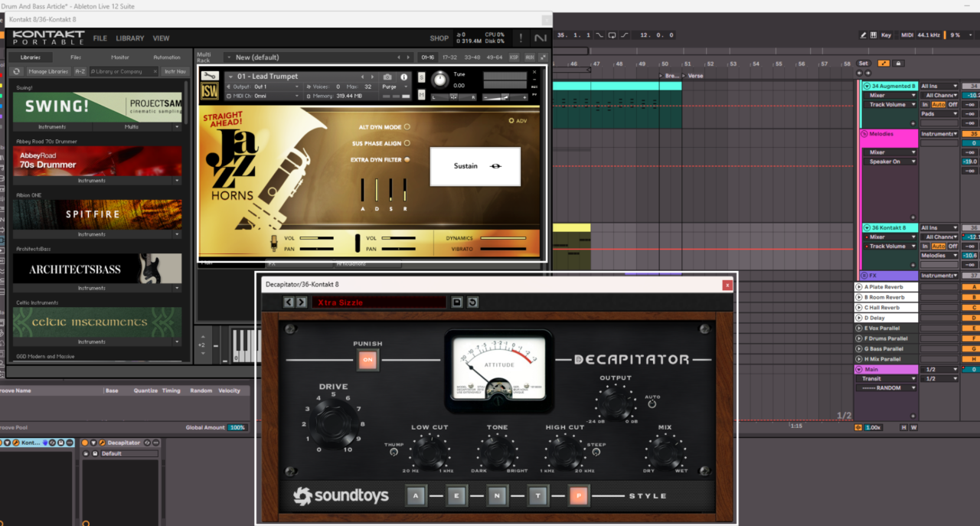Image resolution: width=980 pixels, height=526 pixels.
Task: Load next Decapitator preset
Action: [301, 302]
